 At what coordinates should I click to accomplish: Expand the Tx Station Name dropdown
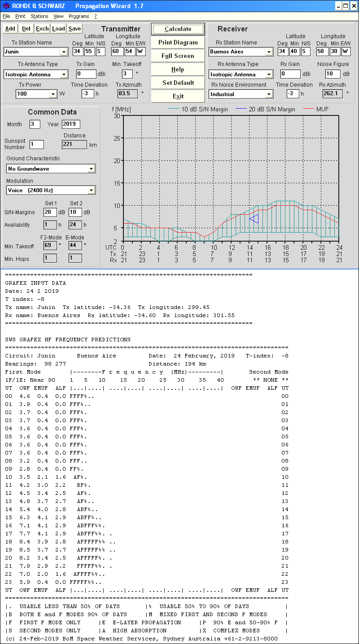[64, 52]
